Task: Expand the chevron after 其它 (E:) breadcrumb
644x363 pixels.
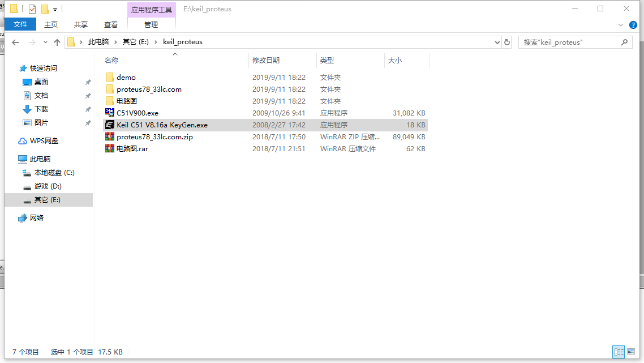Action: (x=156, y=42)
